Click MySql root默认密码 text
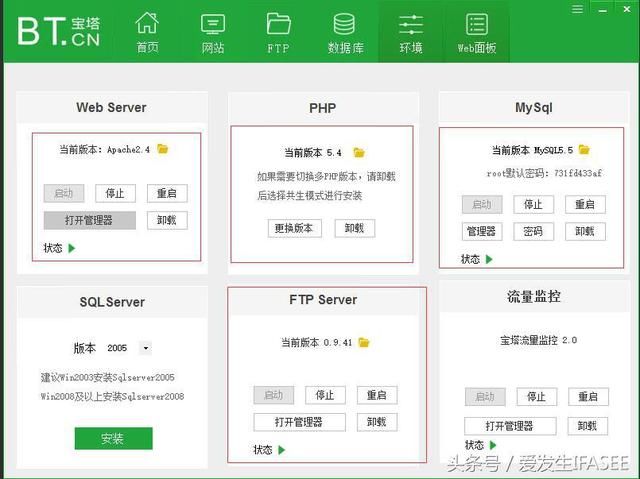The width and height of the screenshot is (640, 479). (544, 173)
